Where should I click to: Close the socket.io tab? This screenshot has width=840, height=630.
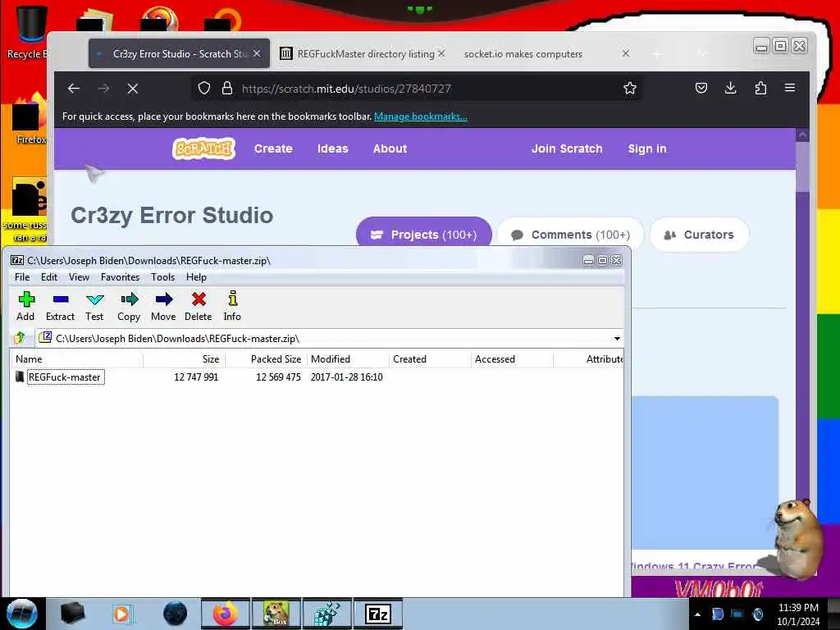(x=626, y=53)
